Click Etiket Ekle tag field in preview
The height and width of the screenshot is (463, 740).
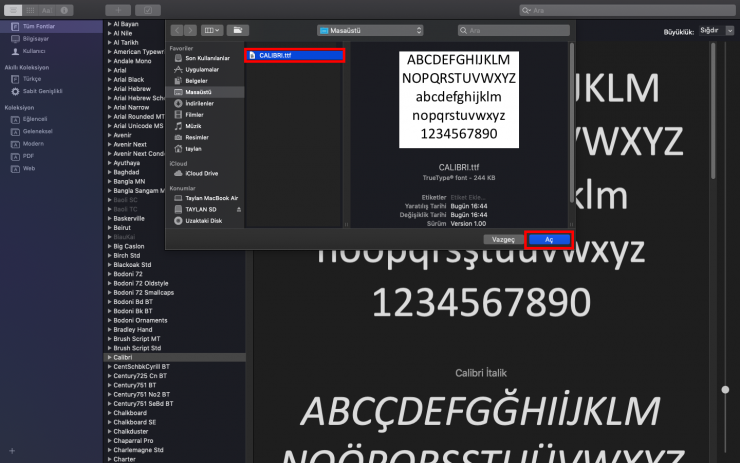click(x=468, y=197)
